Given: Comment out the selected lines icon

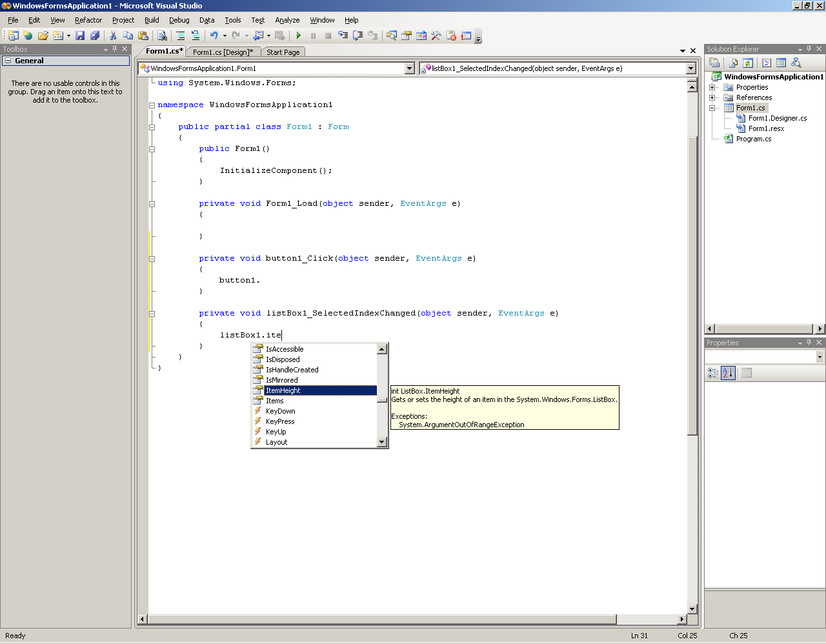Looking at the screenshot, I should click(x=181, y=35).
